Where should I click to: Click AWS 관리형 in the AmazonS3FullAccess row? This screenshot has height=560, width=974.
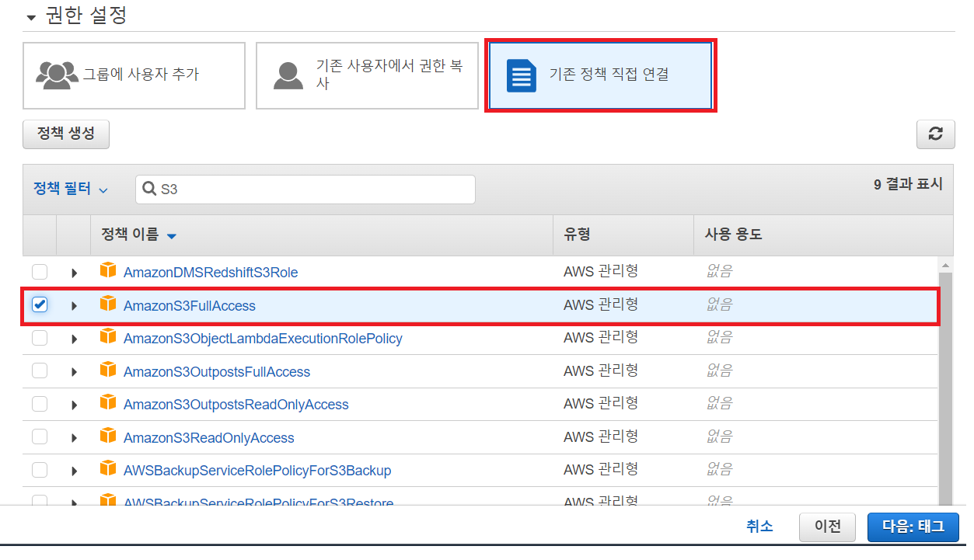tap(601, 305)
